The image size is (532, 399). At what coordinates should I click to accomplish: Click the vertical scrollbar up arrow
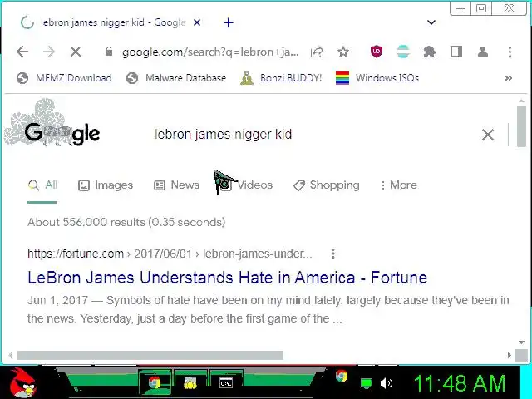pyautogui.click(x=521, y=101)
